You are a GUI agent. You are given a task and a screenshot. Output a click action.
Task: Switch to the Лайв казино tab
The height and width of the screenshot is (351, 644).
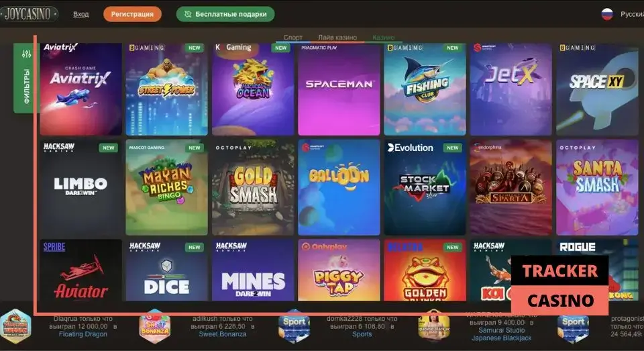337,38
